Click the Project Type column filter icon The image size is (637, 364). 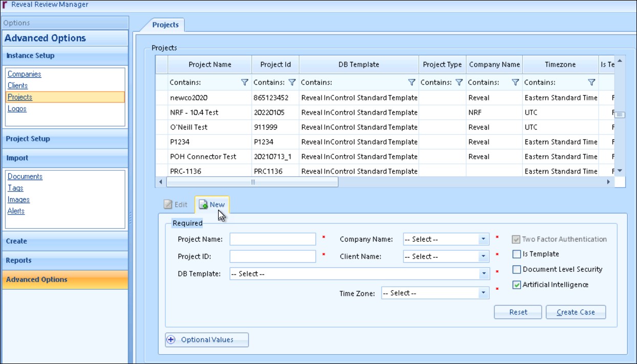coord(459,82)
